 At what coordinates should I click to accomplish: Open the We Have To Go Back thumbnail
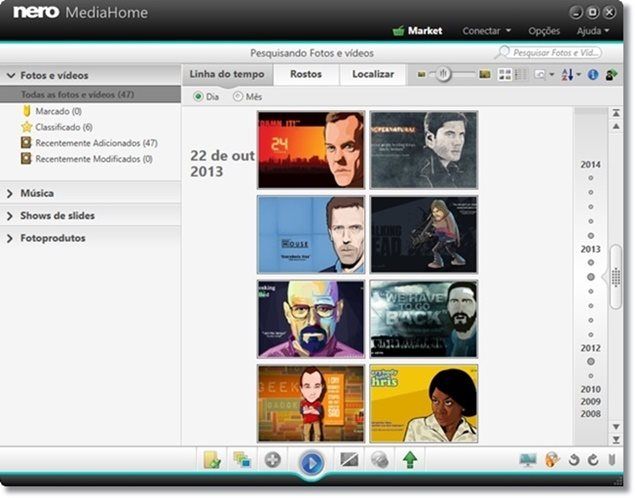424,319
